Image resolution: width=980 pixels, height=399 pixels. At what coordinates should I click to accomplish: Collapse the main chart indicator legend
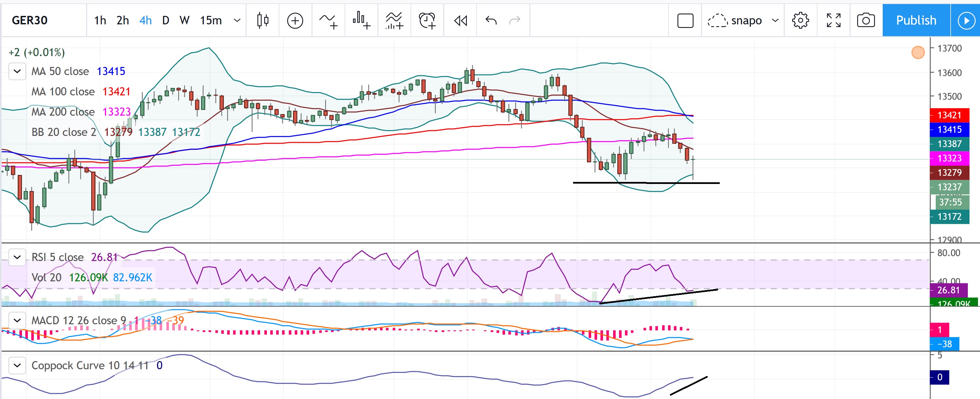pos(17,71)
